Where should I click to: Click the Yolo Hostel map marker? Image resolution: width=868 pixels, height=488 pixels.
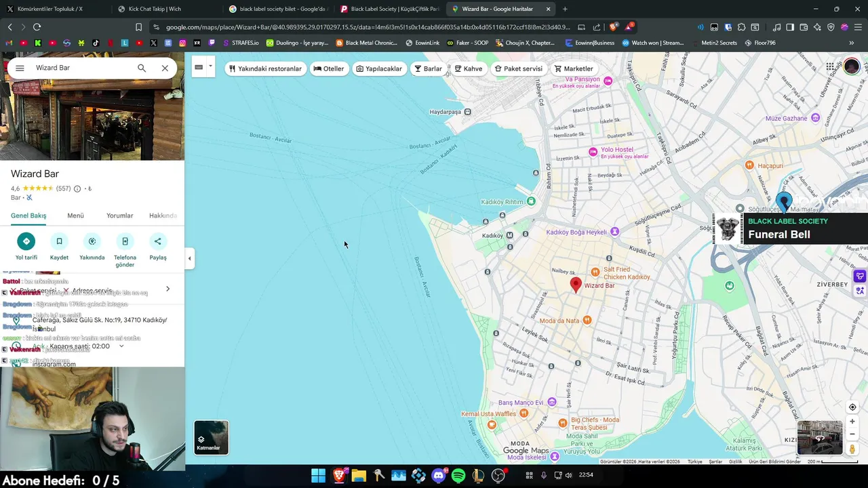point(593,151)
